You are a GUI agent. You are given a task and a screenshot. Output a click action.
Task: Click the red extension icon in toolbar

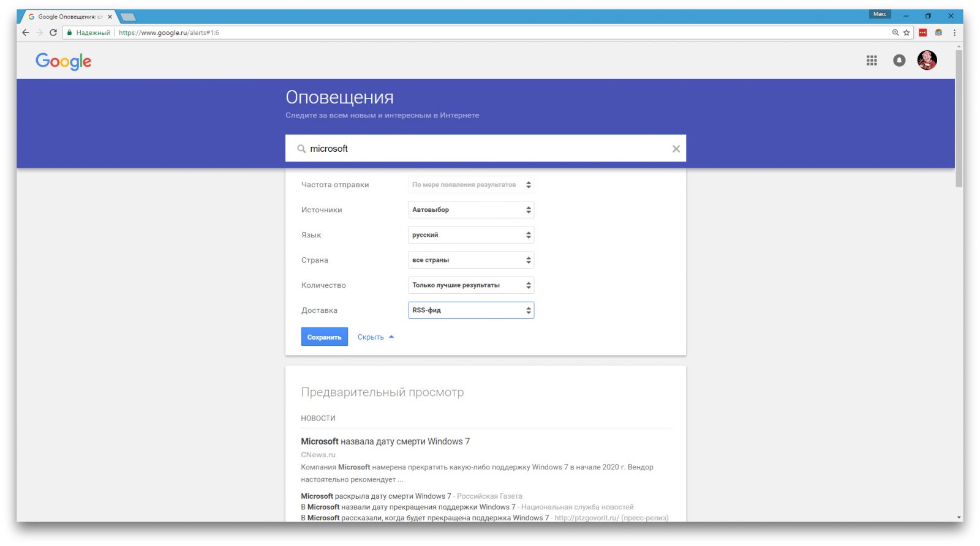[x=922, y=33]
